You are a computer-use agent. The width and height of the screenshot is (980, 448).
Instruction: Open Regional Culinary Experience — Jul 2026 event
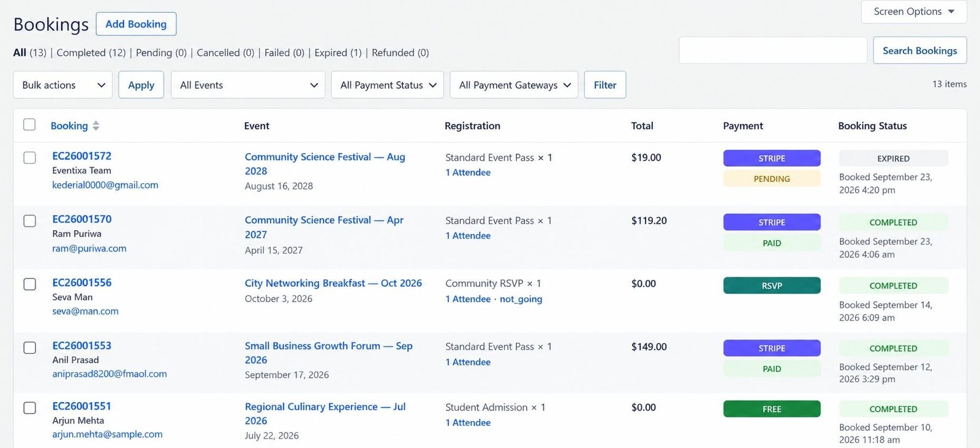coord(325,413)
